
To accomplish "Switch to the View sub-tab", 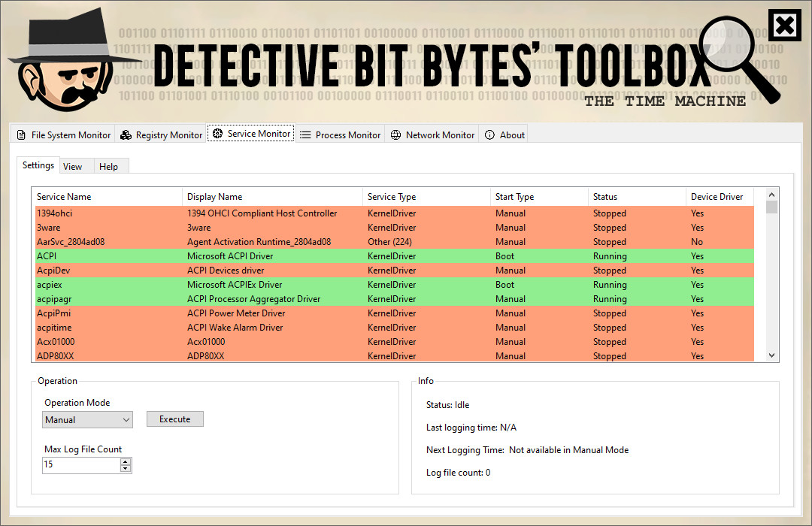I will click(x=73, y=167).
